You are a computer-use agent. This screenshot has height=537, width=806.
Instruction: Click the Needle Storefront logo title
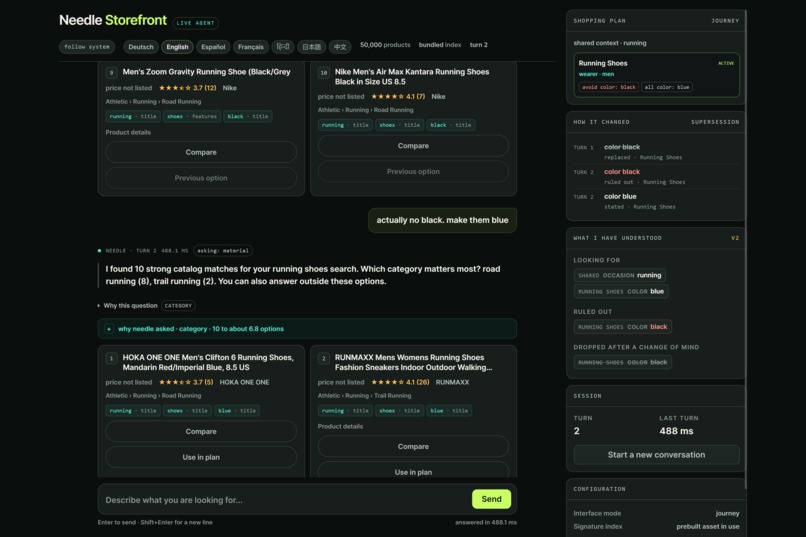pos(113,20)
